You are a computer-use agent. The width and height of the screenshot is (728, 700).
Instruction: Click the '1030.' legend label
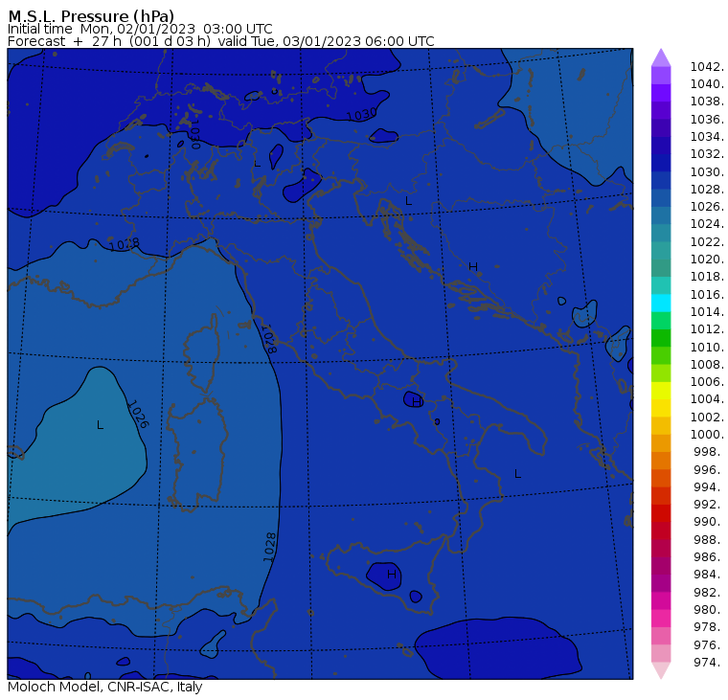(x=707, y=172)
